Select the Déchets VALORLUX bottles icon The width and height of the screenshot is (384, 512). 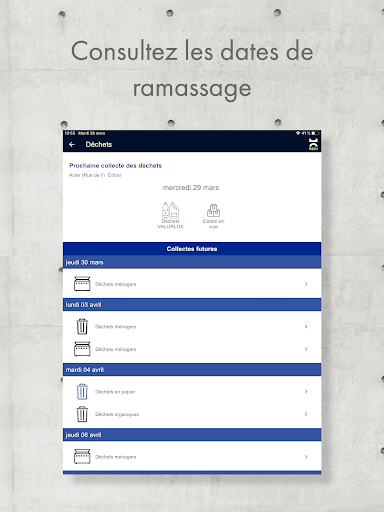(x=170, y=211)
